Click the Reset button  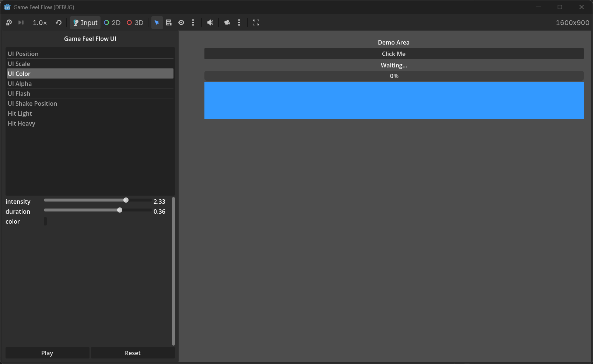pyautogui.click(x=133, y=353)
